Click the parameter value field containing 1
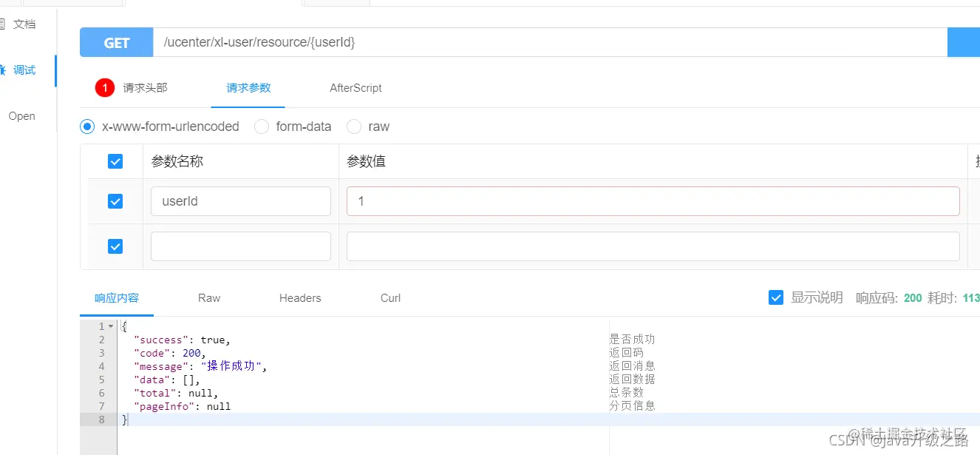 coord(653,201)
